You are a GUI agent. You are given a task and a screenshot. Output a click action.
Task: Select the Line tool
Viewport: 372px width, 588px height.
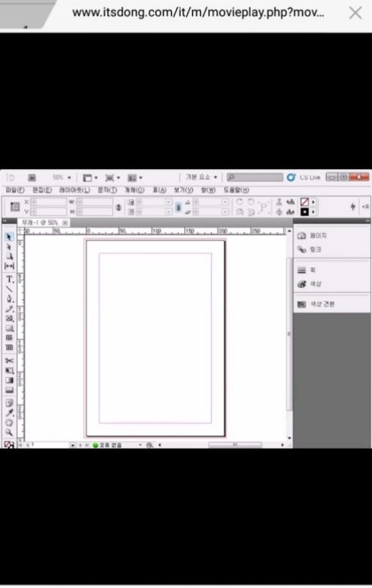click(10, 289)
